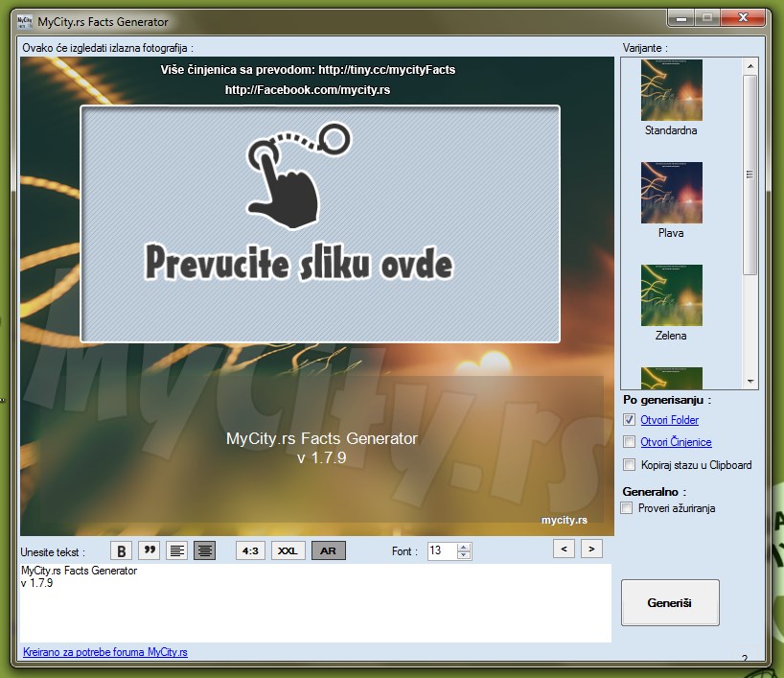Click the variants list scrollbar thumb
This screenshot has height=678, width=784.
[x=749, y=175]
